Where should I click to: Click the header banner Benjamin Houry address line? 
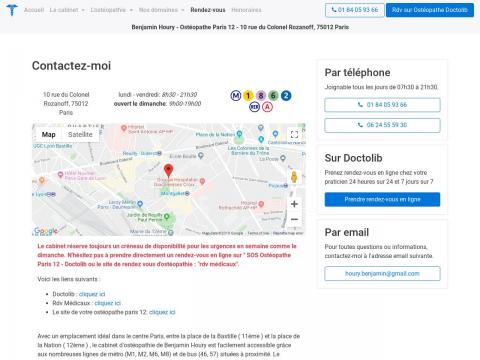(240, 27)
